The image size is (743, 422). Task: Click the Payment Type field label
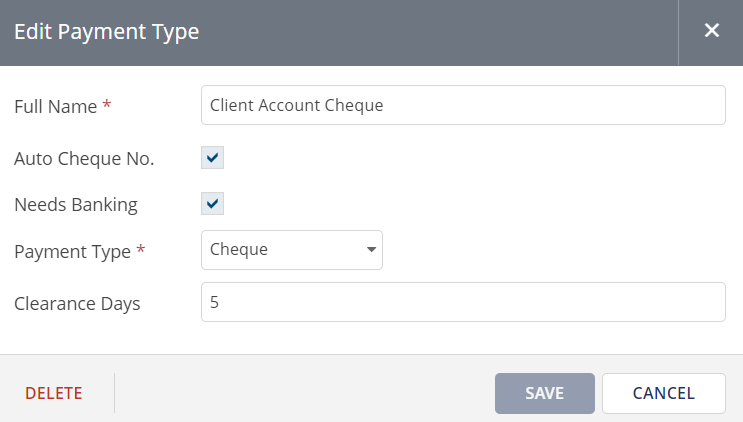72,252
